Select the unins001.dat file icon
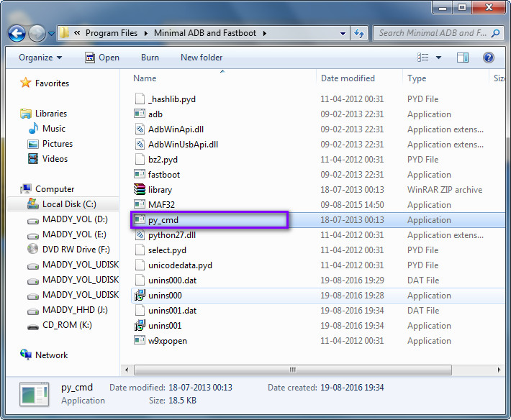This screenshot has height=420, width=511. point(140,310)
